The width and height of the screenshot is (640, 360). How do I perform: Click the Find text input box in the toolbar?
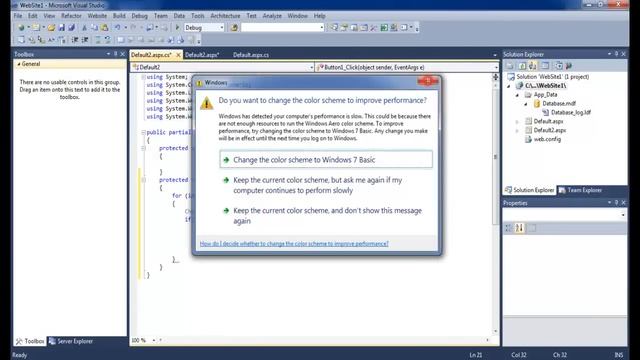coord(280,28)
